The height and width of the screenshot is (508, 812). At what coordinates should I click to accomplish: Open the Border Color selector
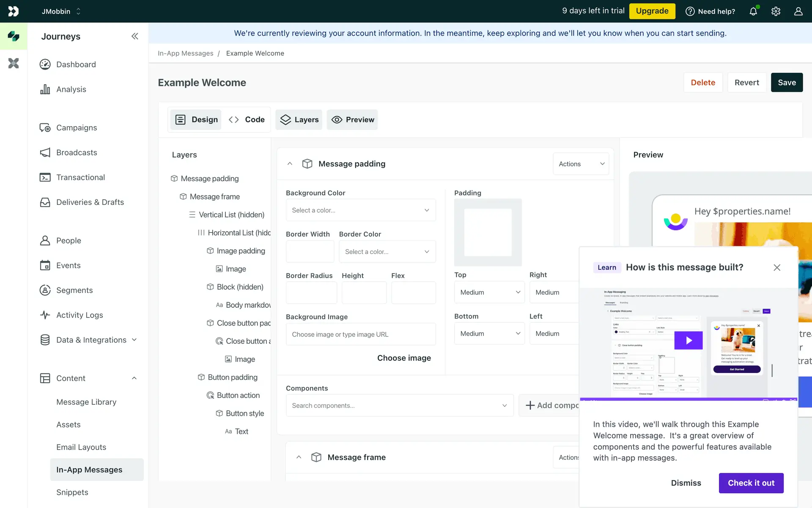pyautogui.click(x=387, y=252)
